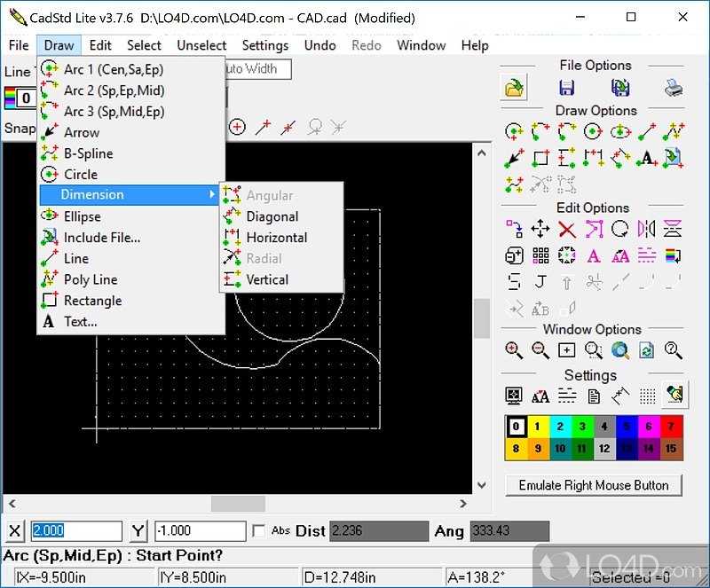Select the Move four-arrow icon in Edit Options
The image size is (710, 588).
tap(540, 229)
